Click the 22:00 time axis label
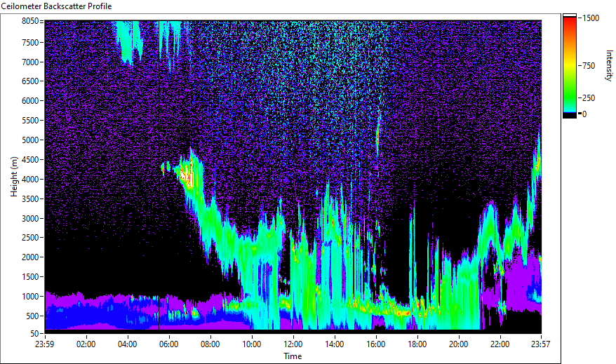616x364 pixels. 500,344
